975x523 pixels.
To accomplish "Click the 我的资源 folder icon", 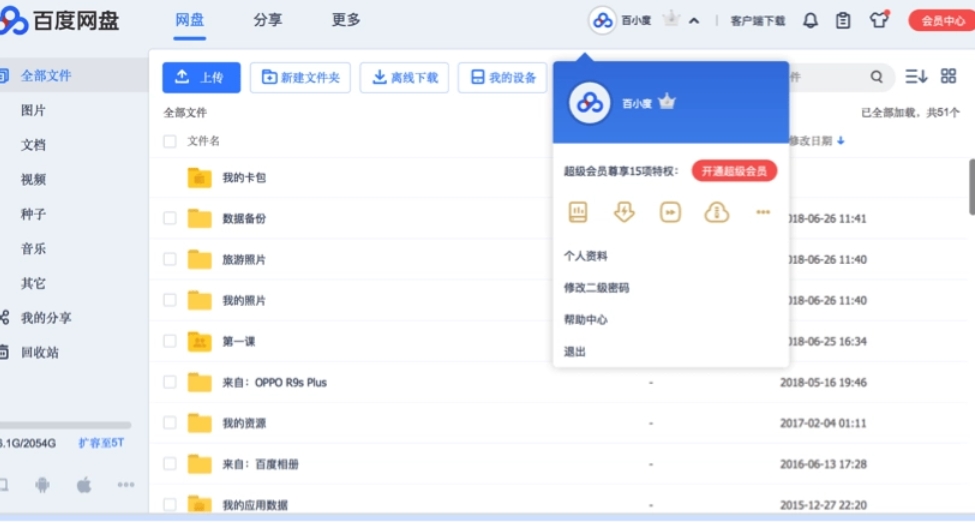I will click(200, 423).
